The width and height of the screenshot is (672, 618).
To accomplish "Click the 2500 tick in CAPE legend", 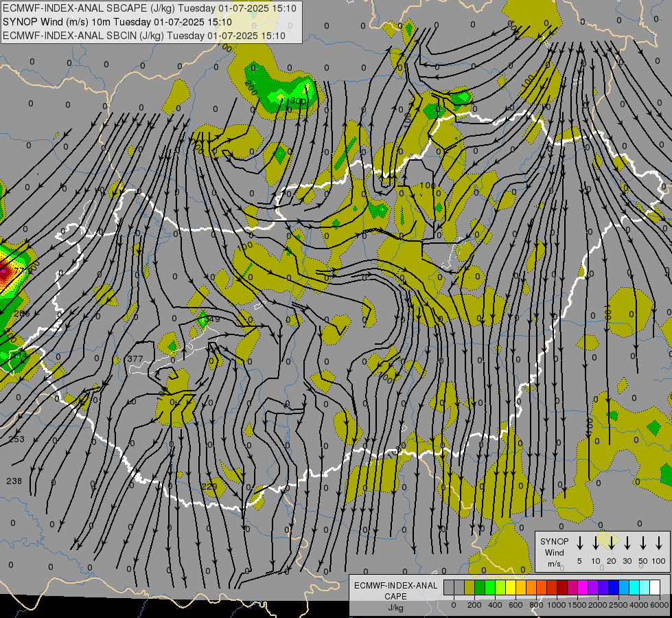I will click(x=618, y=605).
